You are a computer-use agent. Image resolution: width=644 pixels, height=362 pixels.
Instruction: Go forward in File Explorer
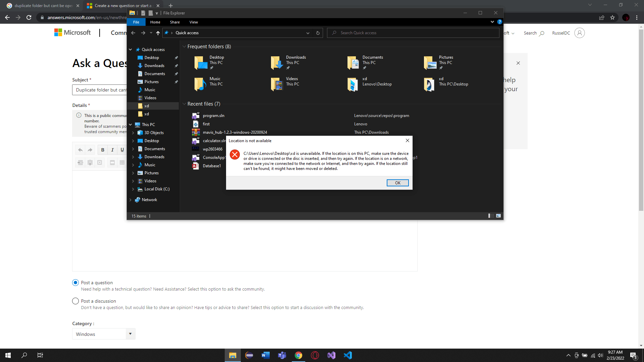coord(143,33)
